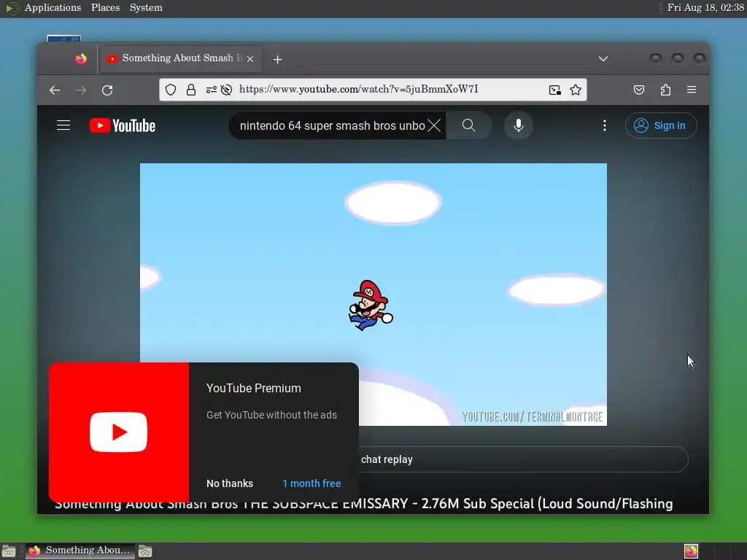The width and height of the screenshot is (747, 560).
Task: Open the YouTube guide hamburger menu
Action: click(63, 125)
